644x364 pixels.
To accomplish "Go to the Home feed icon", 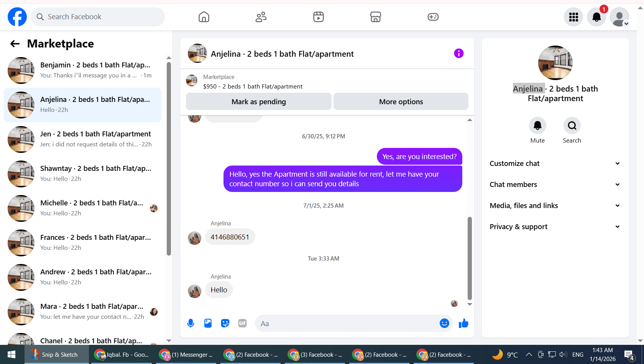I will 204,17.
